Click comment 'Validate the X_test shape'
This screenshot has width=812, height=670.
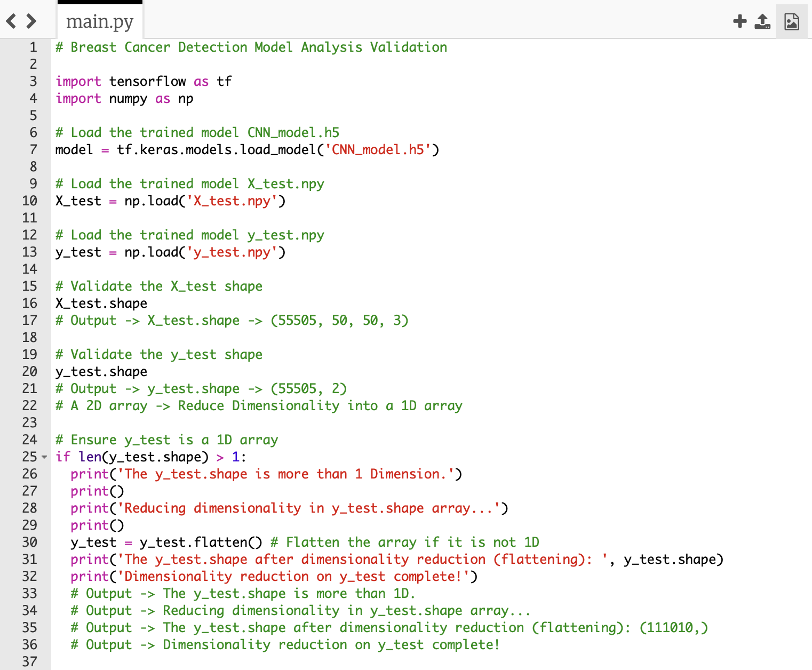click(x=159, y=286)
